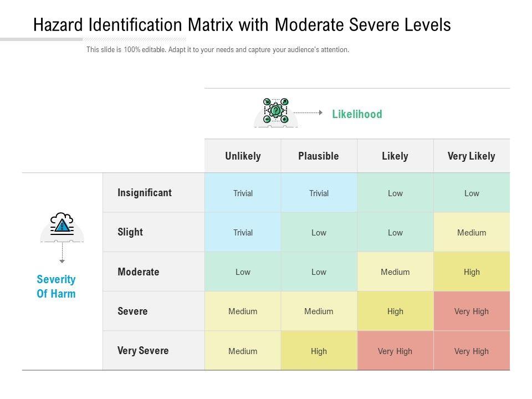Select the Medium cell in the Slight row
The image size is (532, 399).
[472, 233]
